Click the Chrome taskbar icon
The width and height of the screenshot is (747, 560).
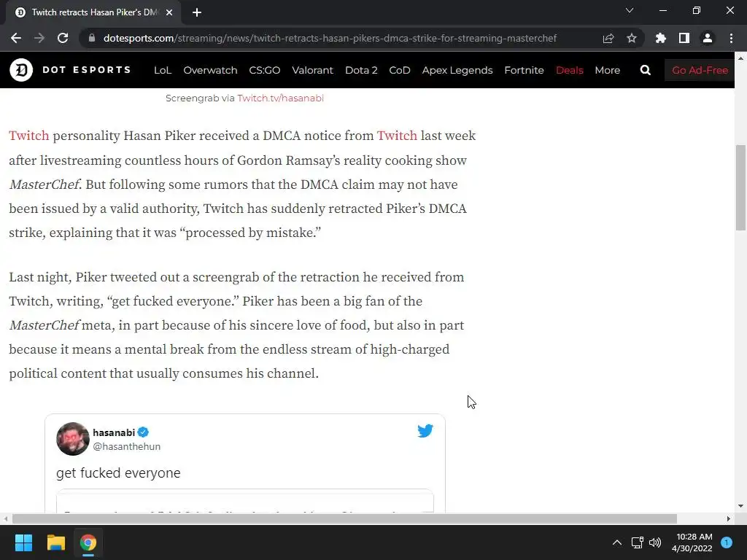click(88, 542)
